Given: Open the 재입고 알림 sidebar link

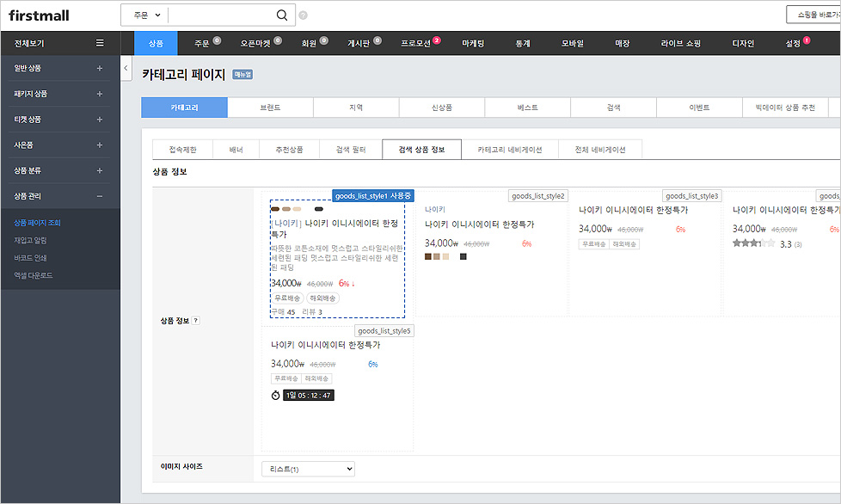Looking at the screenshot, I should [x=30, y=240].
